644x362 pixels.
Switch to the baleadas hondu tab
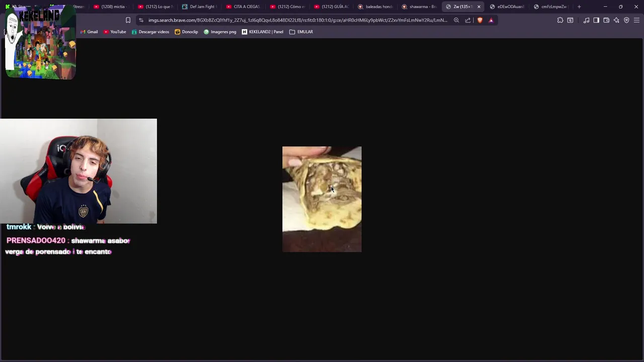[375, 7]
